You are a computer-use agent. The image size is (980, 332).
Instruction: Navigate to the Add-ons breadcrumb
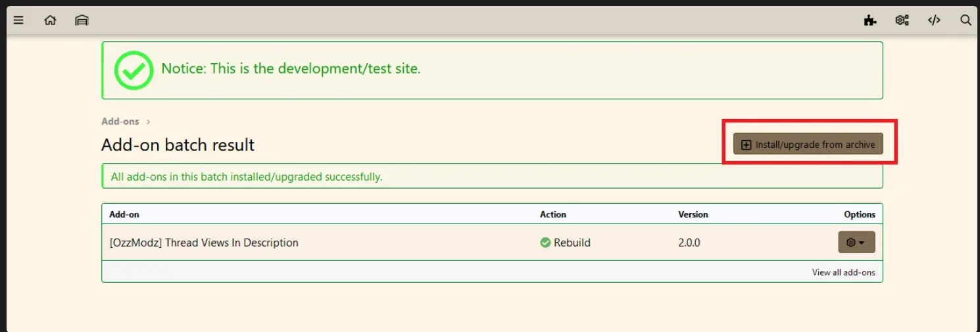pyautogui.click(x=120, y=122)
